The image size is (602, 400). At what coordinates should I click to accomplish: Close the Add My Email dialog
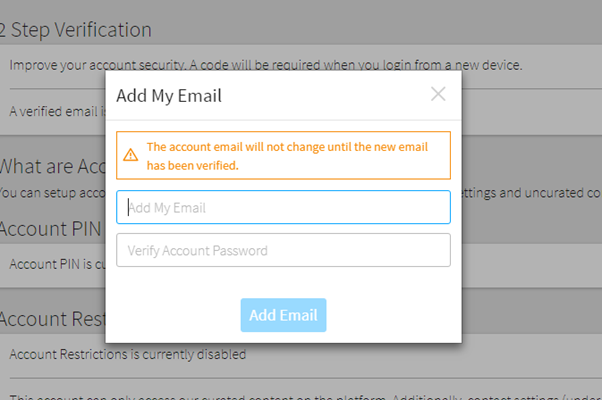tap(438, 95)
